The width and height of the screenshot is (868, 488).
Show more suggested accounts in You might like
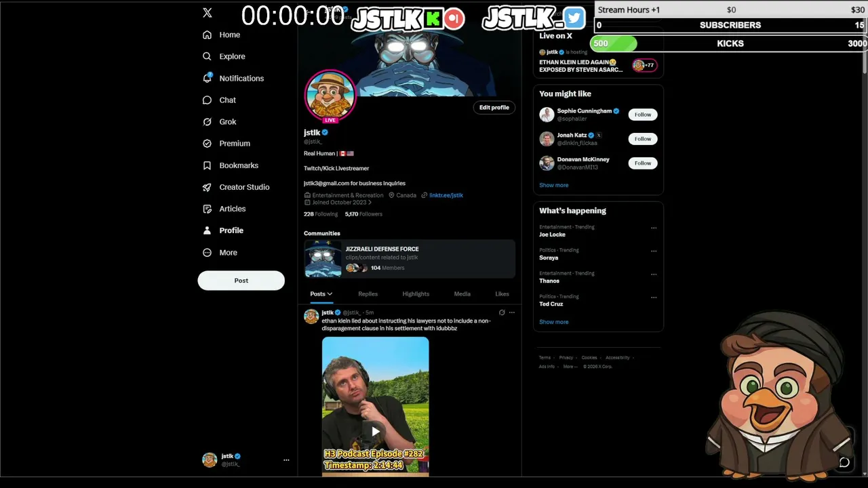click(554, 185)
